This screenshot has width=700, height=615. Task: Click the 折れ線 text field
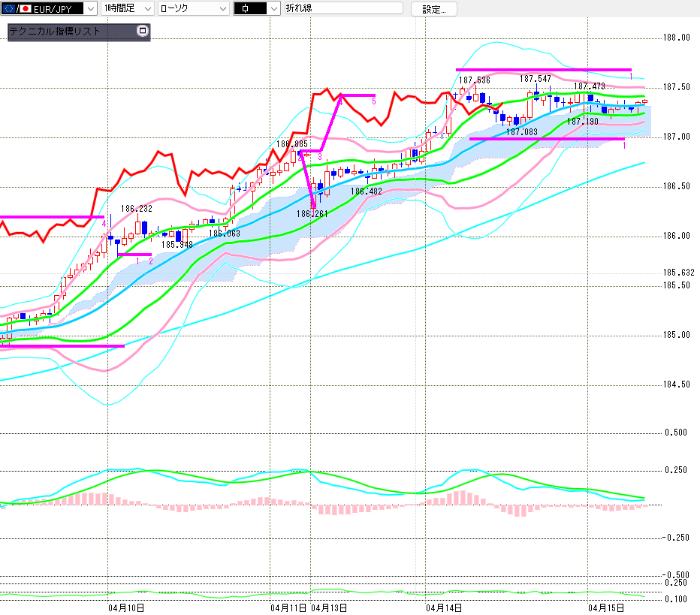click(x=343, y=8)
